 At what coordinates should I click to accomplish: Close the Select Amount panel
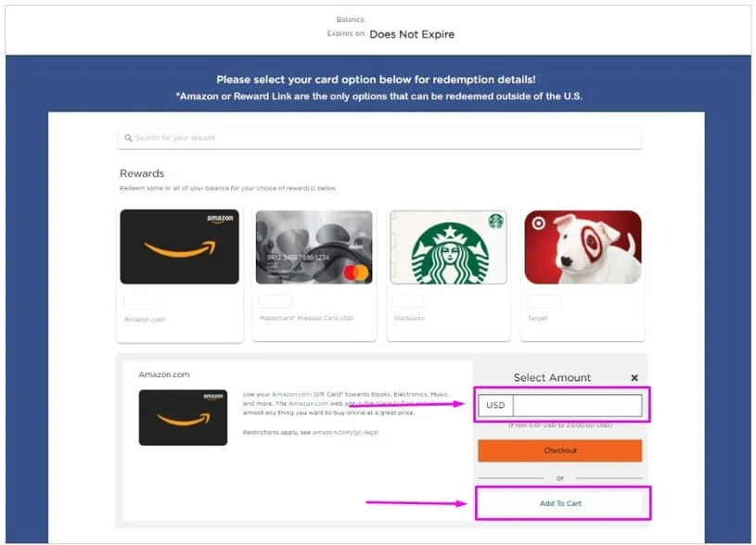tap(634, 378)
